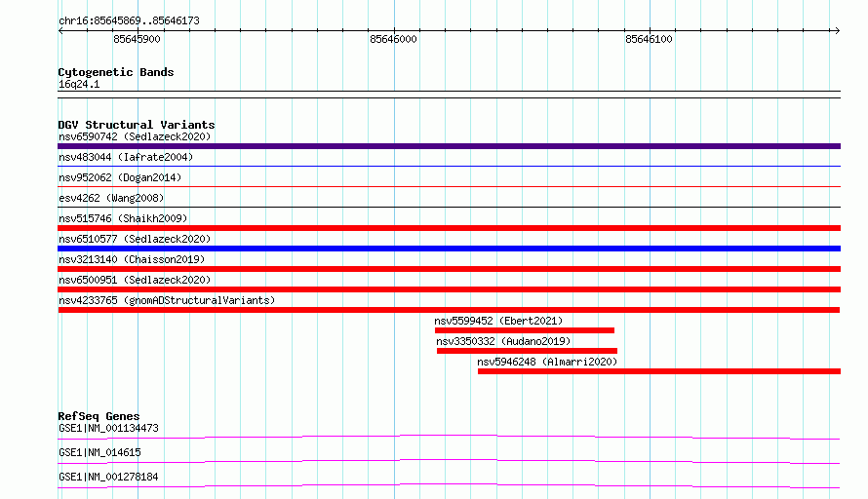Click the nsv3213140 (Chaisson2019) label text

[x=132, y=259]
